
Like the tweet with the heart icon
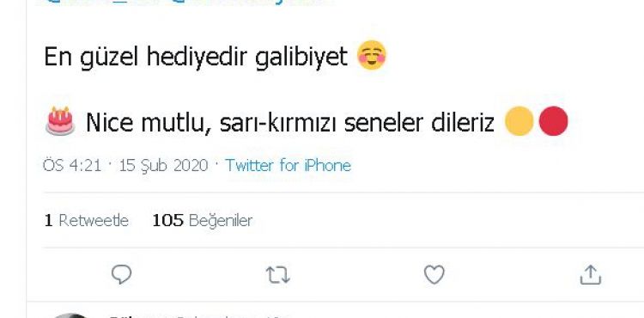pyautogui.click(x=434, y=274)
